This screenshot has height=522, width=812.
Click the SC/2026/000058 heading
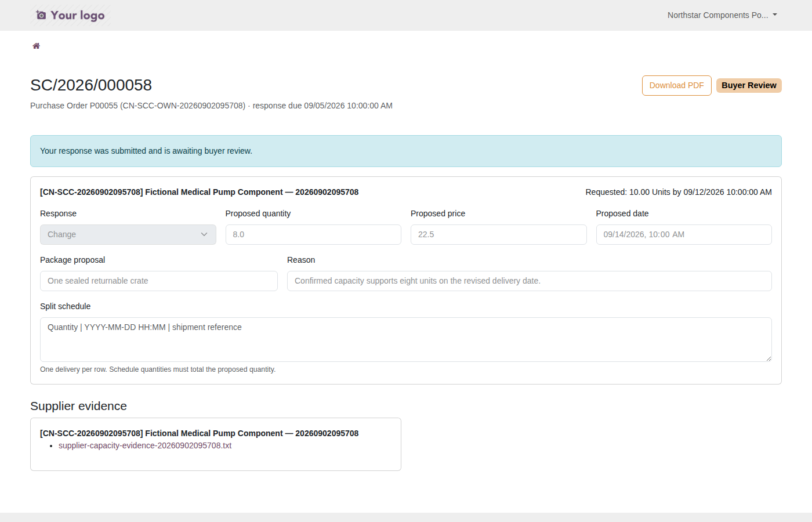91,85
